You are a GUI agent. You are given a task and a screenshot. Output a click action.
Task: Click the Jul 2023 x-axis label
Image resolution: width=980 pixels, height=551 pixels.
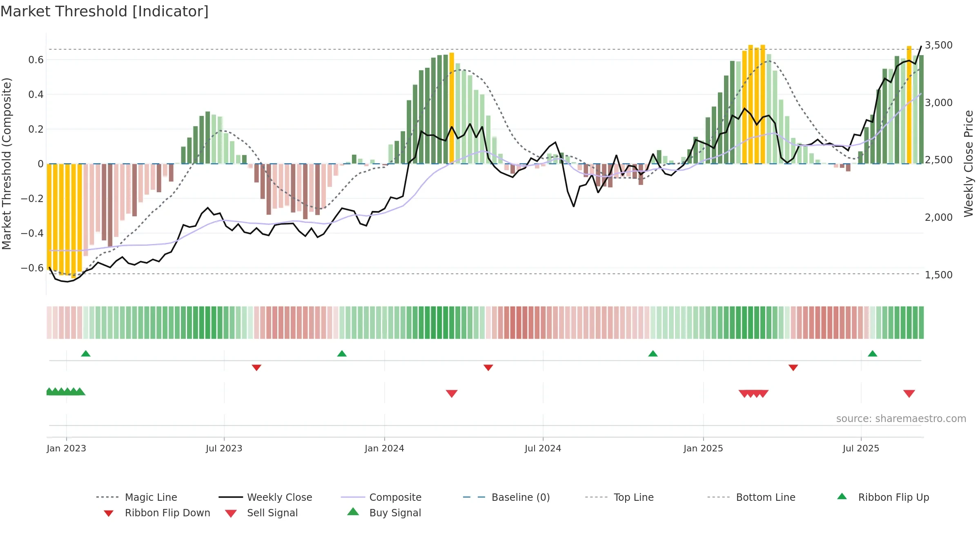tap(224, 448)
